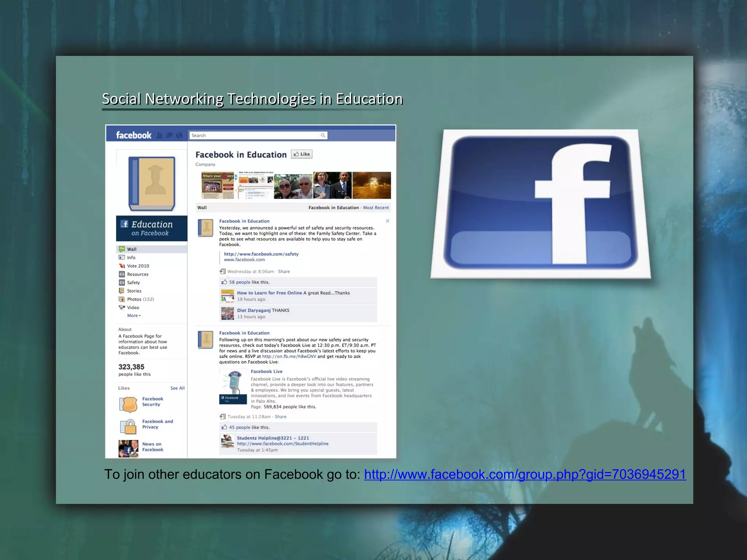Expand the More menu in sidebar

coord(134,316)
